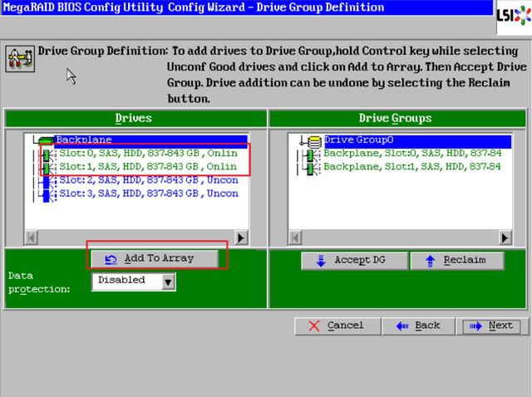This screenshot has height=397, width=532.
Task: Click the Slot 2 unconfigured drive icon
Action: tap(48, 182)
